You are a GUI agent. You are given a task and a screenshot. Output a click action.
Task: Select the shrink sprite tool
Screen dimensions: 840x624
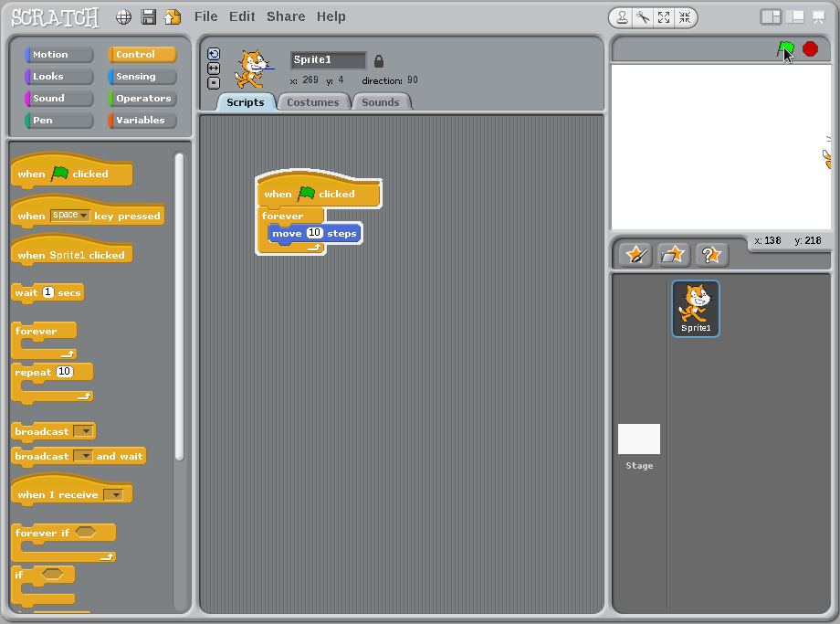685,17
